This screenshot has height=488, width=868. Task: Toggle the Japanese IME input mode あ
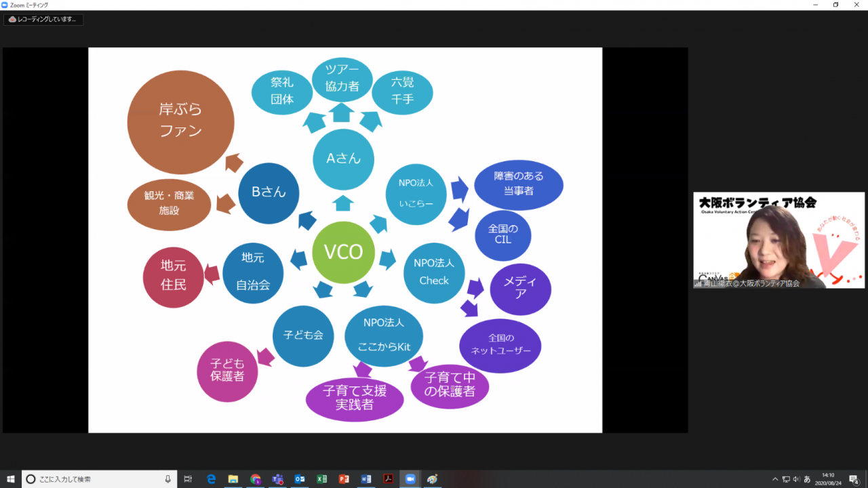(x=807, y=479)
